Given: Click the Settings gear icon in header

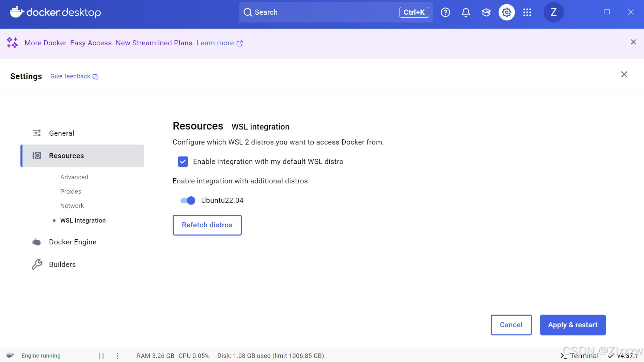Looking at the screenshot, I should (x=507, y=12).
